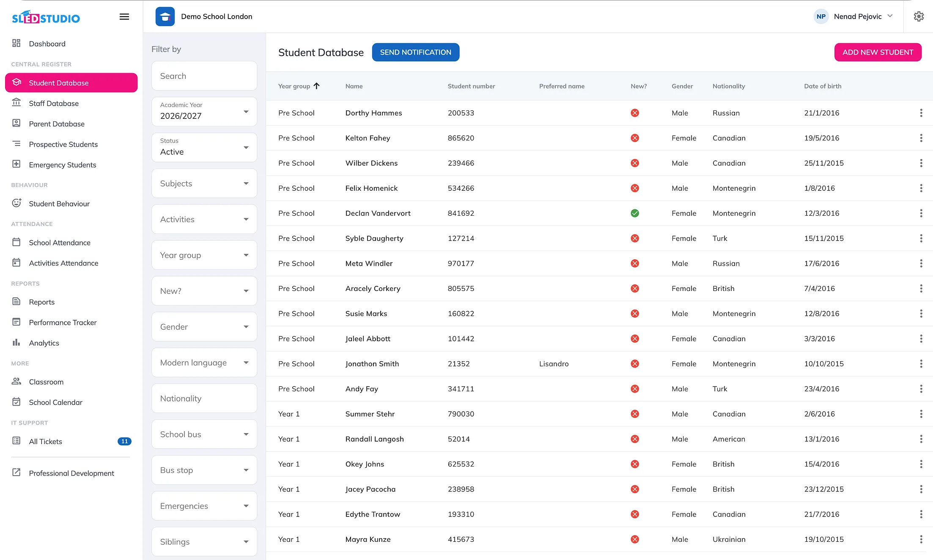The image size is (933, 560).
Task: Click preferred name Lisandro
Action: point(554,364)
